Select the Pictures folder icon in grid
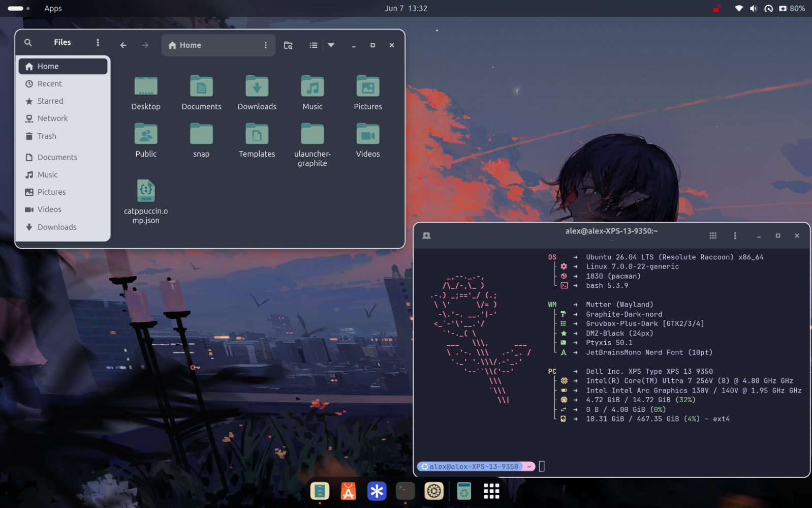The image size is (812, 508). pyautogui.click(x=368, y=86)
